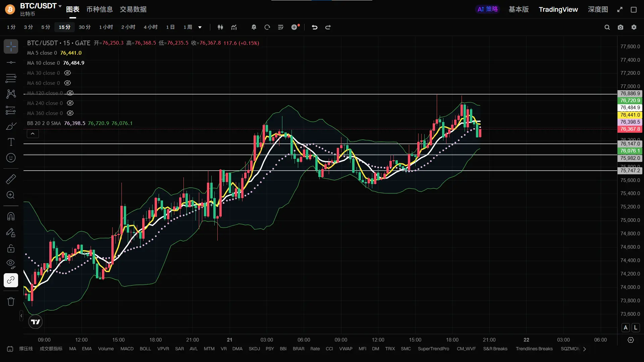Toggle auto scale A button
The width and height of the screenshot is (644, 362).
626,327
